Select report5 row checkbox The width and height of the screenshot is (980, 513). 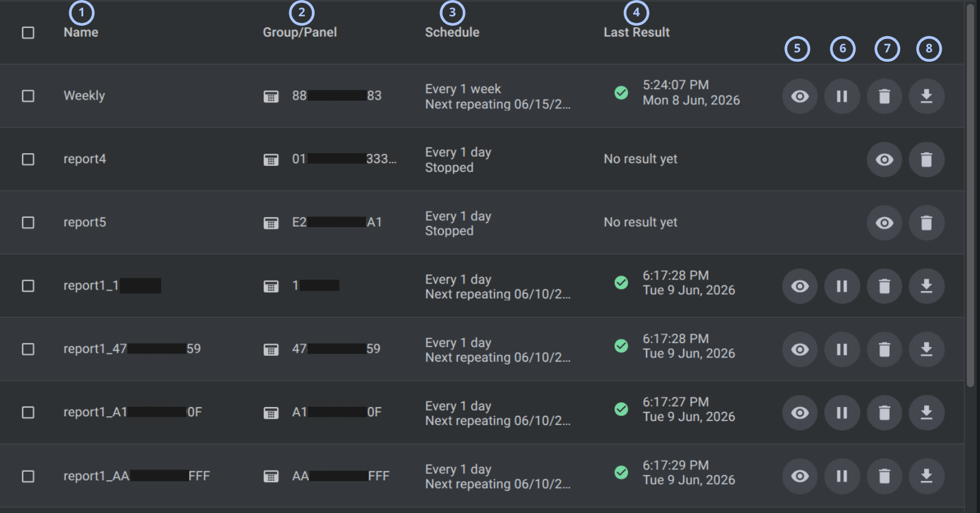[28, 222]
